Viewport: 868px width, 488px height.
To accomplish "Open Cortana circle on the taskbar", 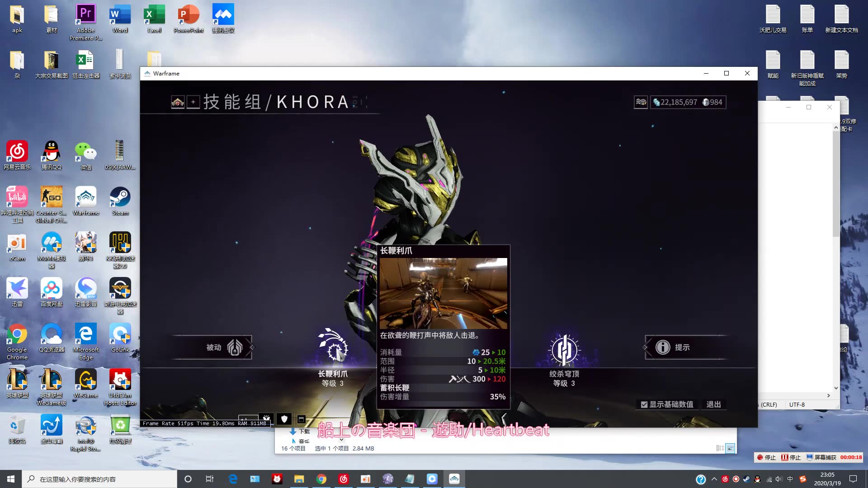I will point(188,479).
